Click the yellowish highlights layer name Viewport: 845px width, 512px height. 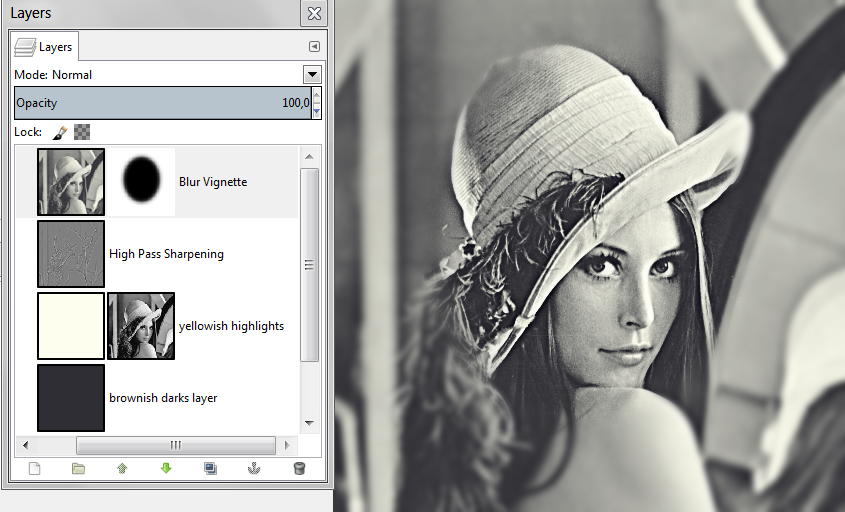coord(231,326)
